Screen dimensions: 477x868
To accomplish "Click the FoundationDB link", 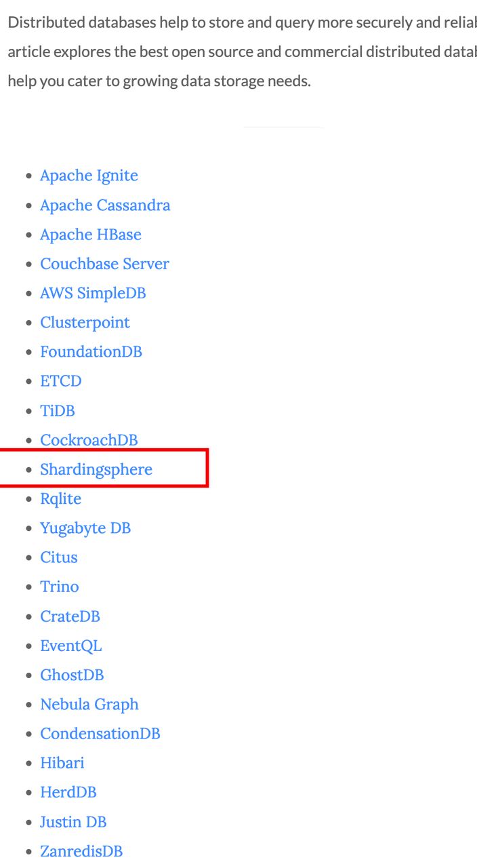I will click(x=91, y=352).
